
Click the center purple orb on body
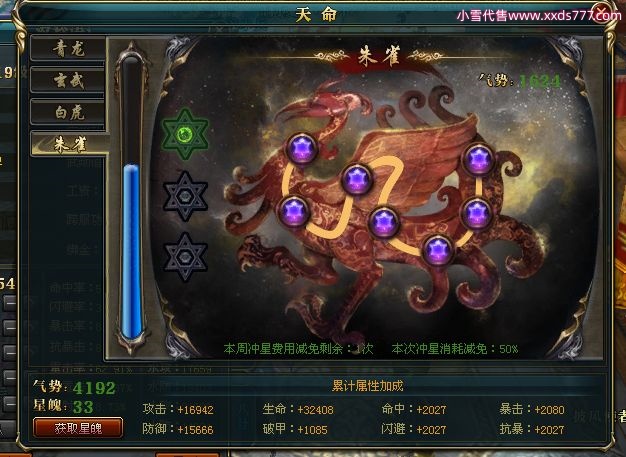pyautogui.click(x=384, y=222)
